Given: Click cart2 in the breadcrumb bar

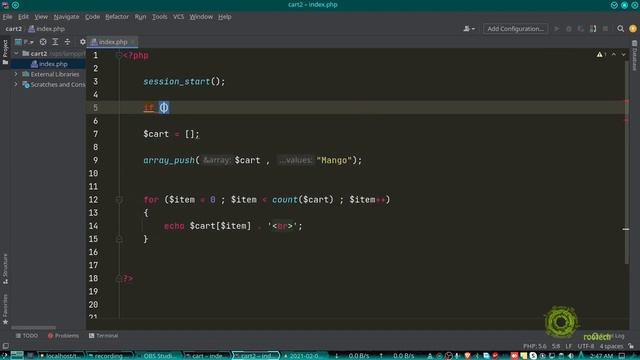Looking at the screenshot, I should pos(13,29).
